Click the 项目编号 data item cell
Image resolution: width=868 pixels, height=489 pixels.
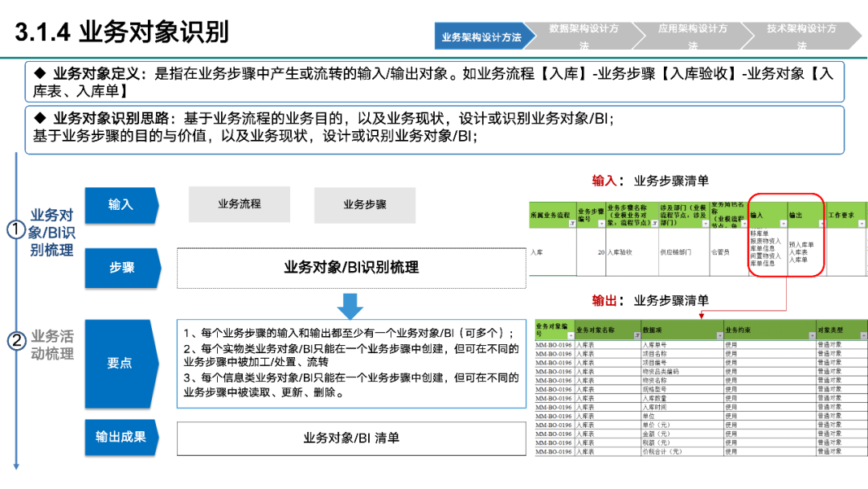tap(682, 363)
